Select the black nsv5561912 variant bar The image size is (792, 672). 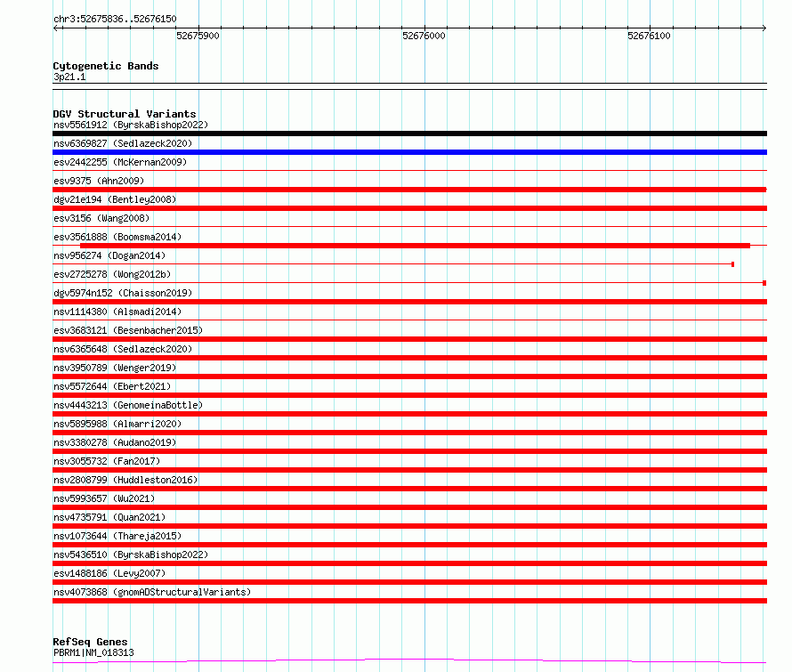click(x=409, y=134)
